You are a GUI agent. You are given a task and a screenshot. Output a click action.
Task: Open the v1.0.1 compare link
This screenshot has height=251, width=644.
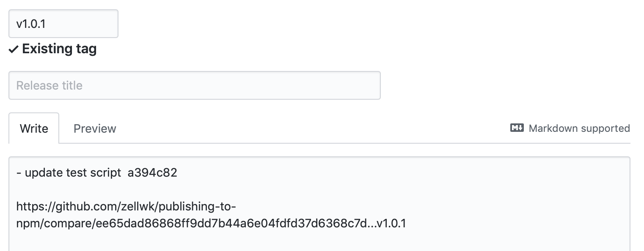click(x=211, y=215)
